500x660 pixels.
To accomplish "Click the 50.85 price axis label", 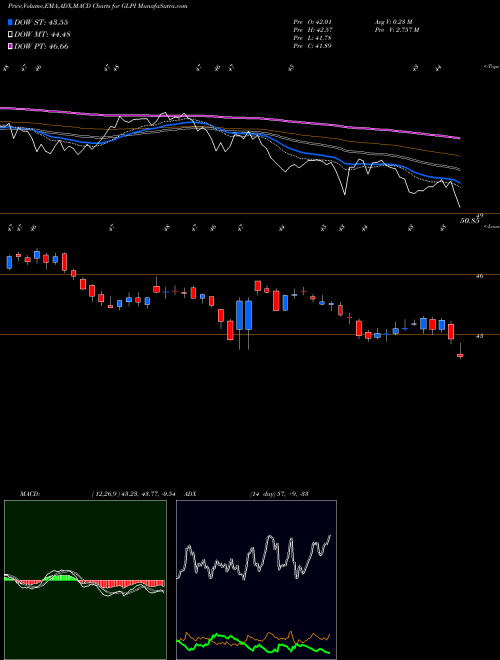I will 470,220.
